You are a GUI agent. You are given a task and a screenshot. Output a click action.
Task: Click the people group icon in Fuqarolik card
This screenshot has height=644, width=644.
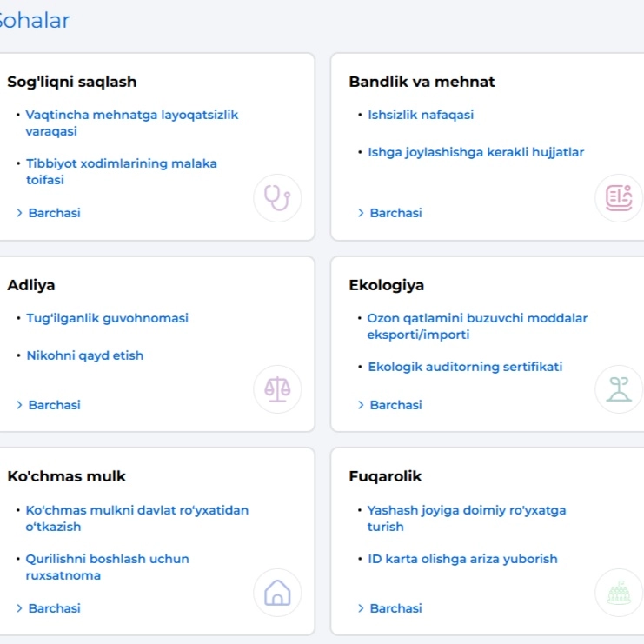tap(619, 592)
